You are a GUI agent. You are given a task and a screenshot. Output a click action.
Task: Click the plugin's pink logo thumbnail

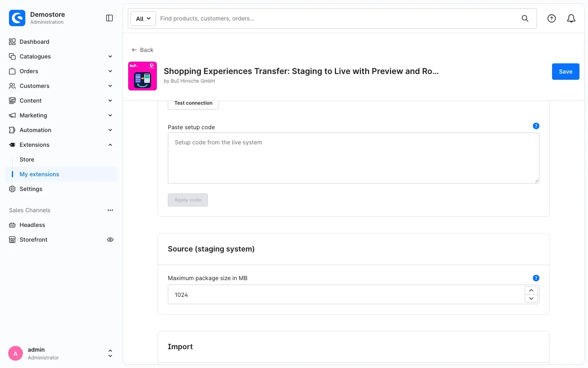coord(143,76)
